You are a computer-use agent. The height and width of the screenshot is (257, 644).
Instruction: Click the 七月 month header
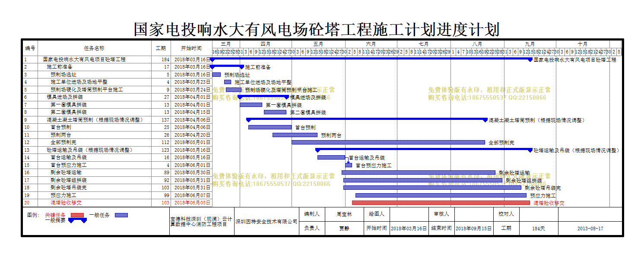pos(424,44)
